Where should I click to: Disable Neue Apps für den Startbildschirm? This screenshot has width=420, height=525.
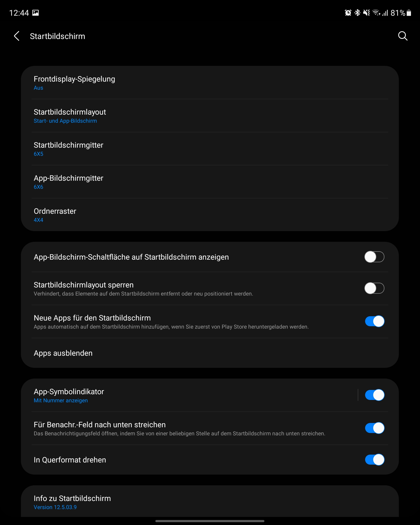pyautogui.click(x=374, y=321)
